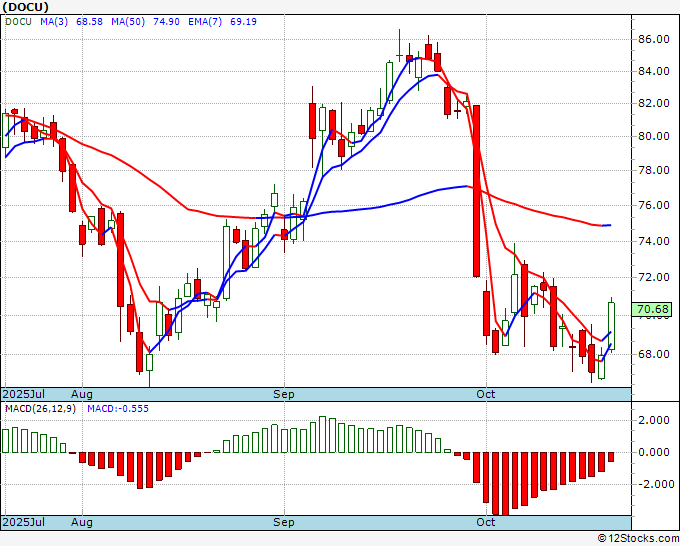Image resolution: width=680 pixels, height=546 pixels.
Task: Click the last red MACD histogram bar
Action: (x=611, y=457)
